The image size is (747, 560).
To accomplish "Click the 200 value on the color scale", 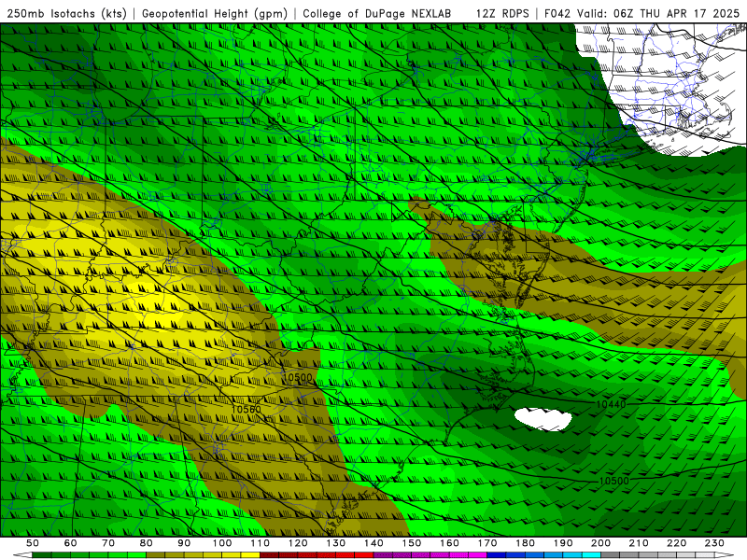I will click(x=601, y=543).
